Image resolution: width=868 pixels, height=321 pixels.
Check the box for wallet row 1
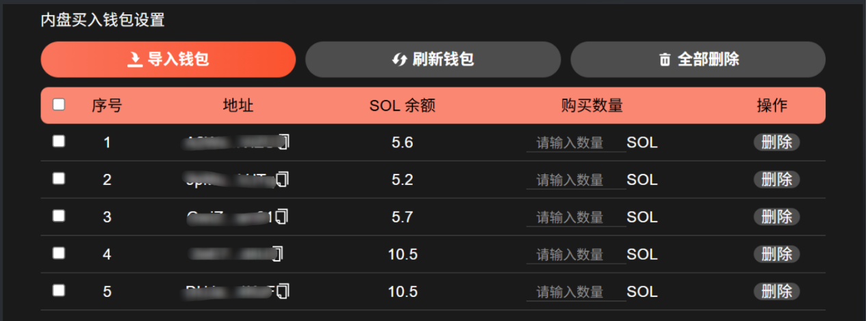pos(59,141)
